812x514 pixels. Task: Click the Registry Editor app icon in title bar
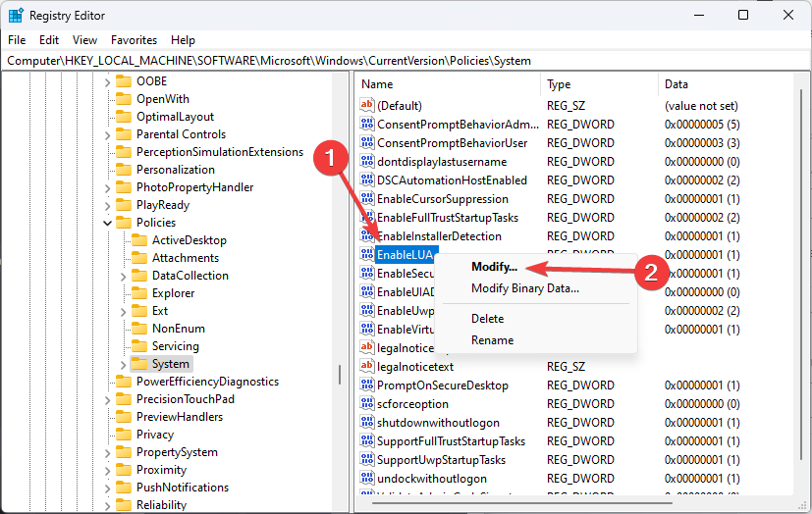16,16
